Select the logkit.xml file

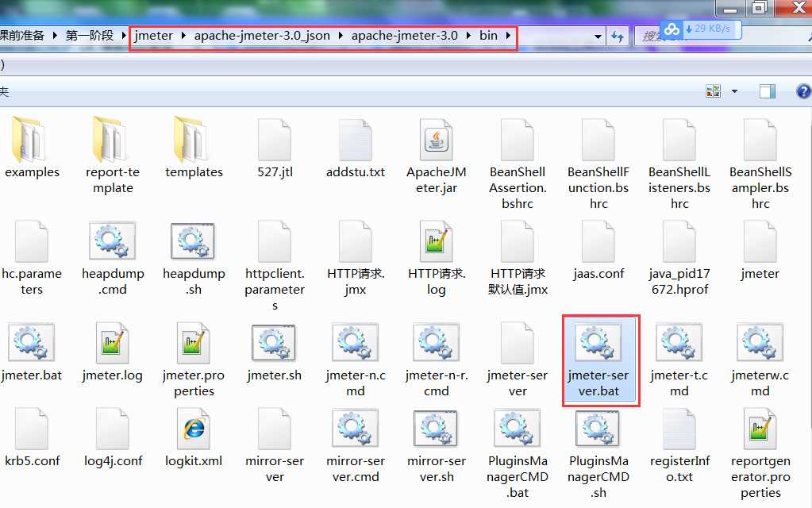tap(194, 437)
